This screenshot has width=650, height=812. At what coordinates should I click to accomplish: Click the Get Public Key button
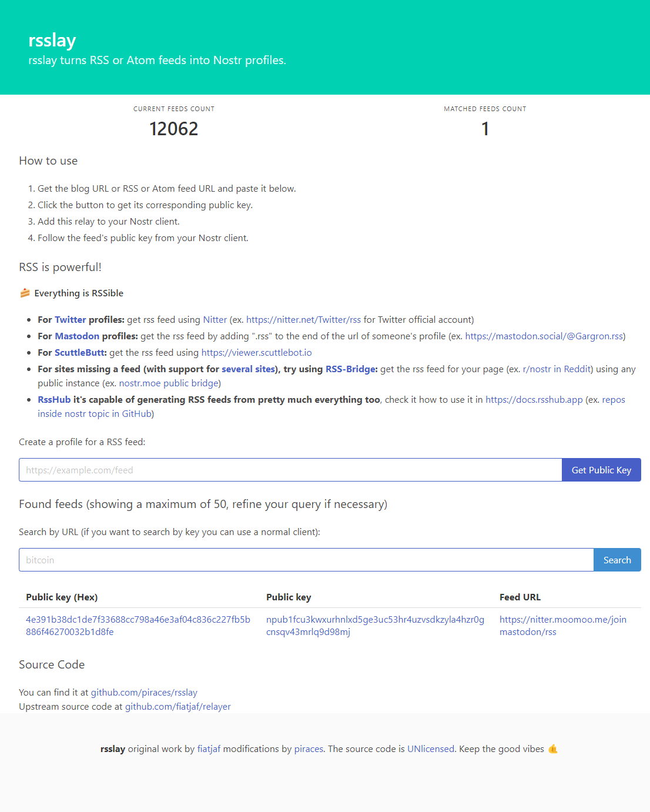point(601,470)
